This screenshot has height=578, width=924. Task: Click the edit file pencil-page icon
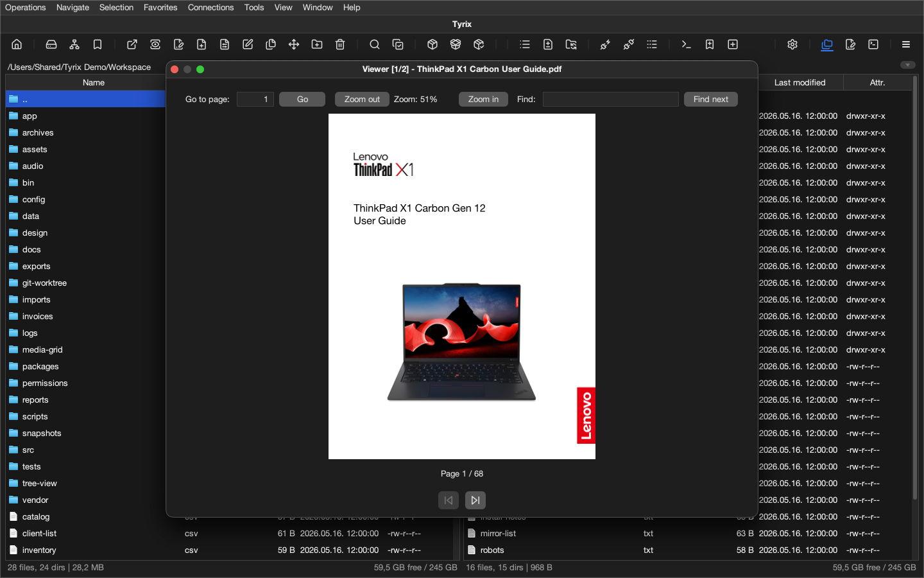click(178, 44)
